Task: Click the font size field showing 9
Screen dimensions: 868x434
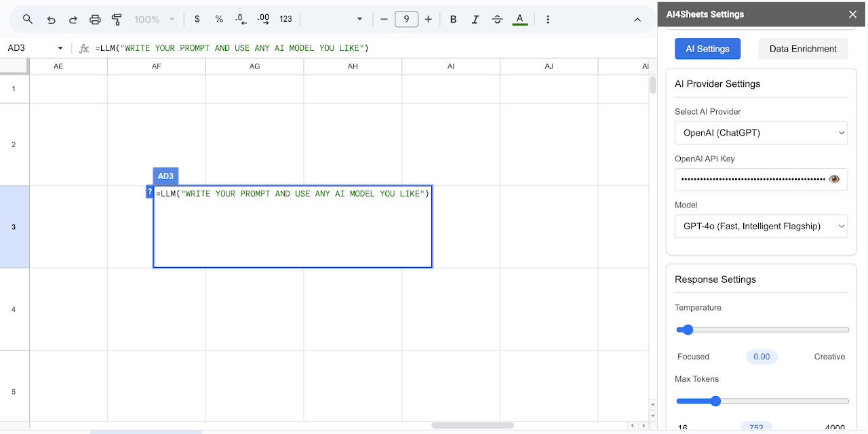Action: 406,19
